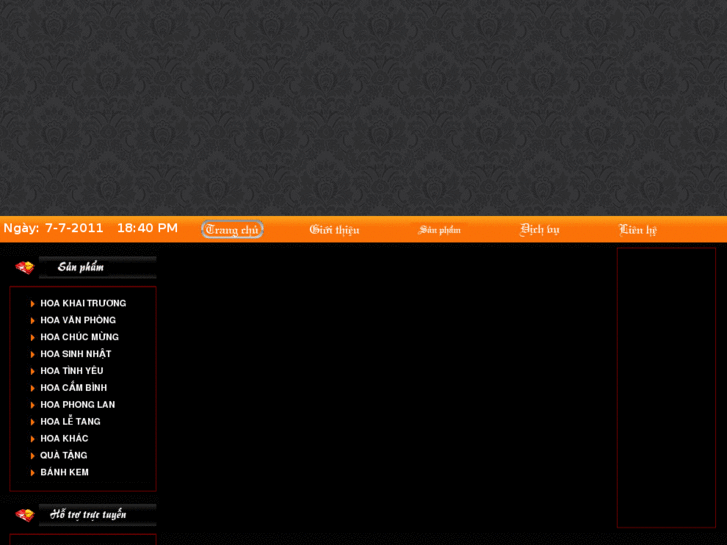Image resolution: width=727 pixels, height=545 pixels.
Task: Click the orange arrow next to HOA KHAI TRƯƠNG
Action: point(32,304)
